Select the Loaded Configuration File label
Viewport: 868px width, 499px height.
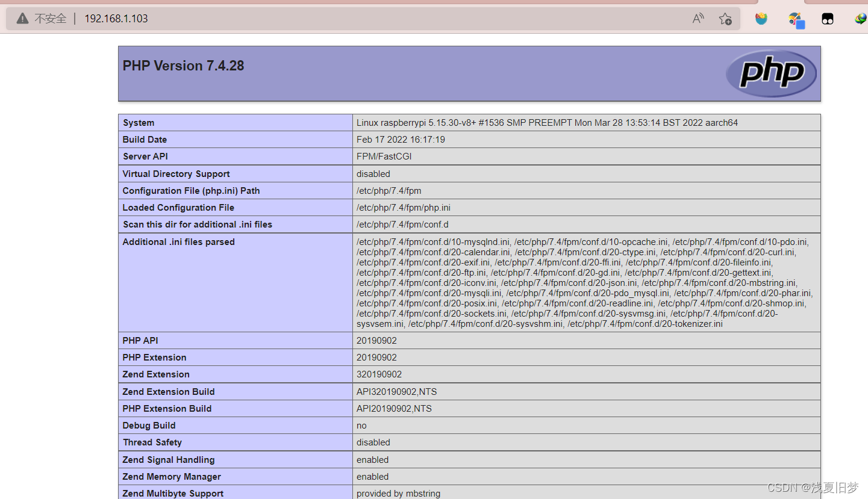click(x=178, y=208)
